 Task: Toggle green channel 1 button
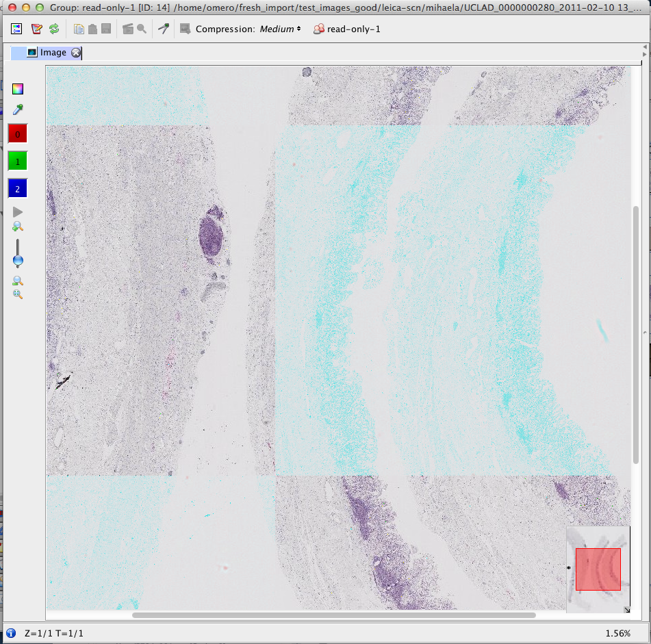pyautogui.click(x=18, y=162)
